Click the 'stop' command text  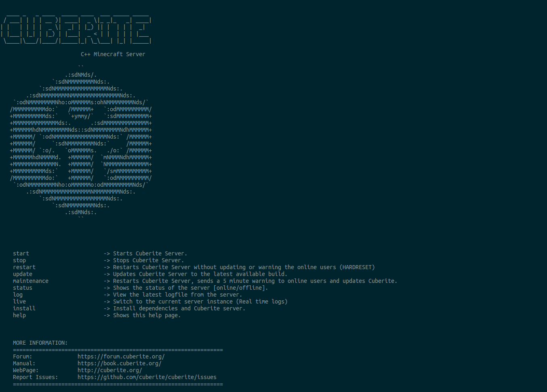click(19, 260)
